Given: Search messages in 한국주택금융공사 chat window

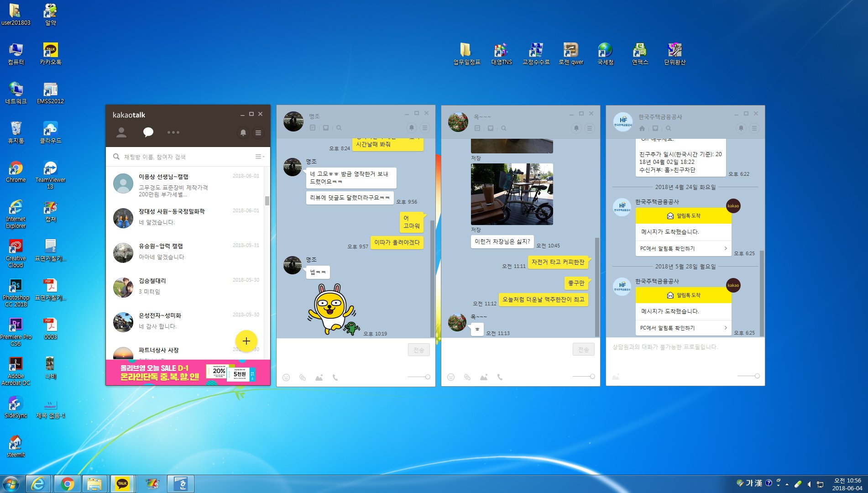Looking at the screenshot, I should [x=669, y=128].
